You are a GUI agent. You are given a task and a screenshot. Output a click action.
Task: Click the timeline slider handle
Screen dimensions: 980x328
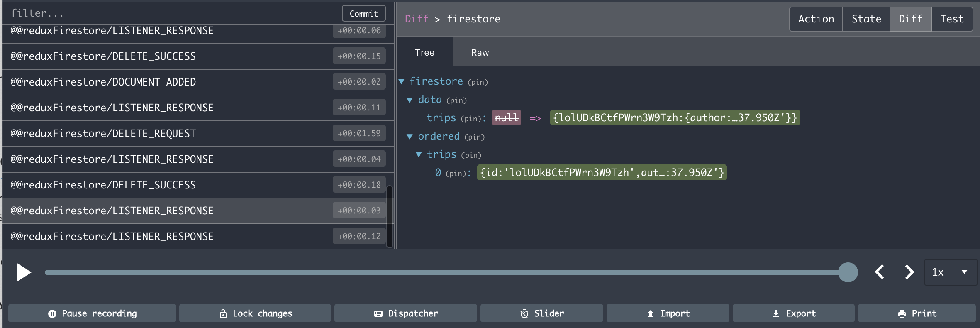point(848,272)
